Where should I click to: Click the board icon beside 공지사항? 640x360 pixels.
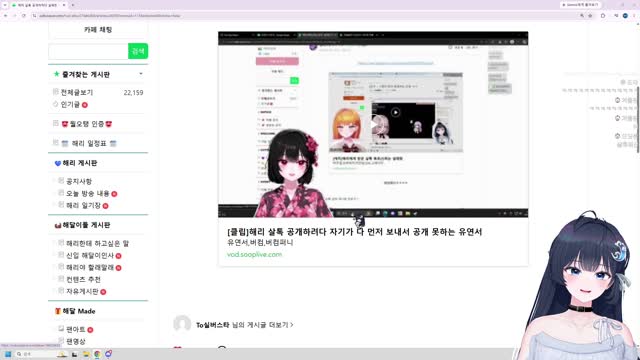[x=61, y=180]
